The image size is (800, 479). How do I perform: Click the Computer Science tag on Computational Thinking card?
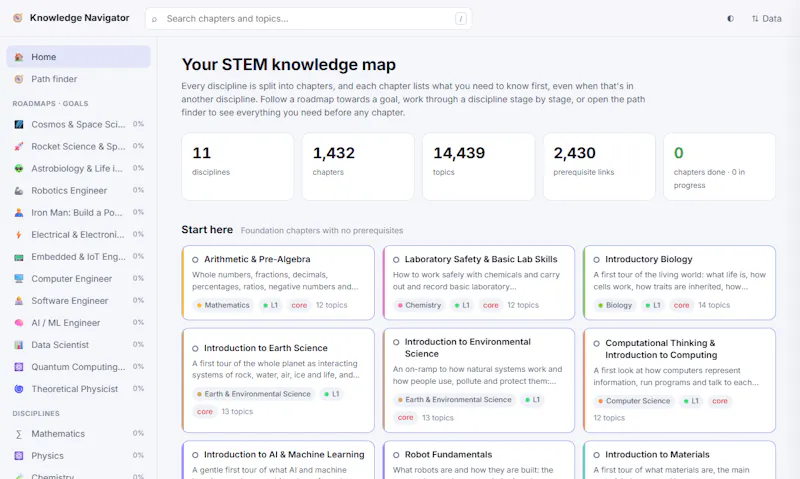tap(634, 401)
